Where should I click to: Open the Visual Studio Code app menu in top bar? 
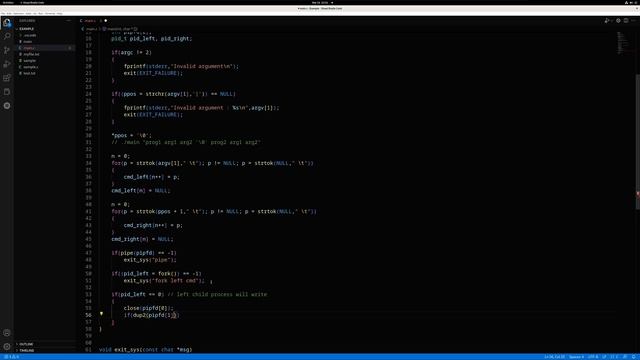click(32, 2)
